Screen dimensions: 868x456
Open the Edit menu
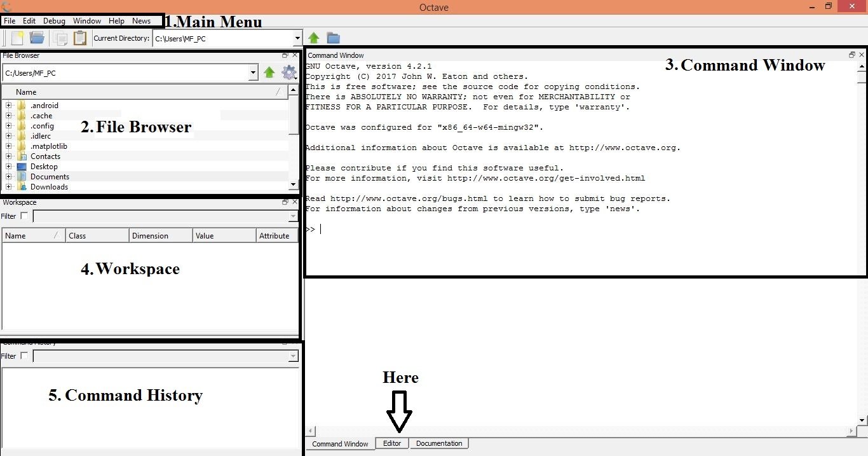click(x=29, y=21)
